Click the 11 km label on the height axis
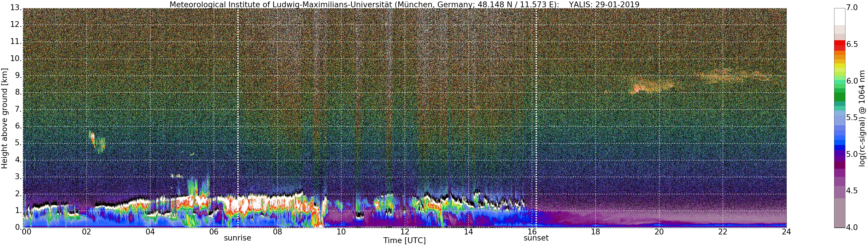This screenshot has height=246, width=868. tap(16, 41)
